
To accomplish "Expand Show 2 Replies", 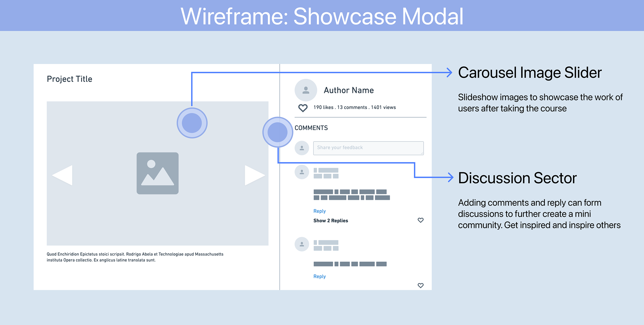I will click(x=331, y=221).
